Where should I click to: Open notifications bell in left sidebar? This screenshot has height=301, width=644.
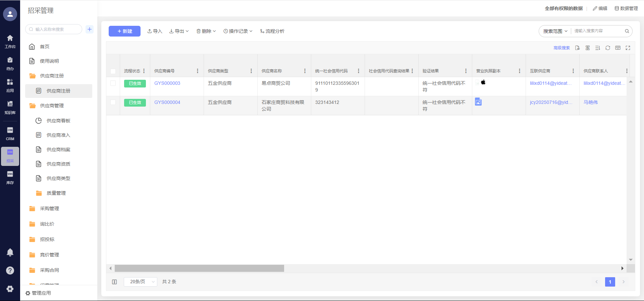tap(10, 252)
